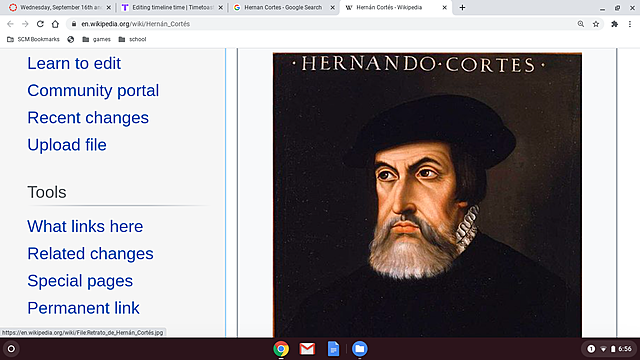Switch to the Hernan Cortes Google Search tab

tap(283, 7)
